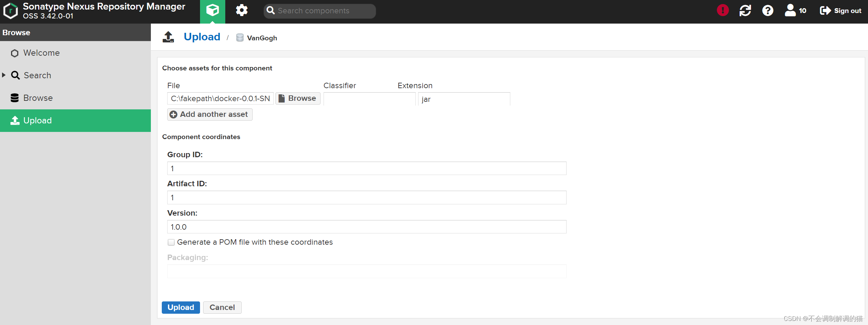Image resolution: width=868 pixels, height=325 pixels.
Task: Click the File path text field
Action: pyautogui.click(x=220, y=98)
